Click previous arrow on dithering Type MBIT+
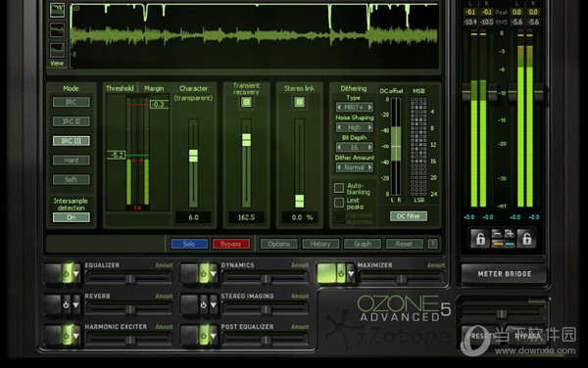The width and height of the screenshot is (588, 368). (339, 108)
